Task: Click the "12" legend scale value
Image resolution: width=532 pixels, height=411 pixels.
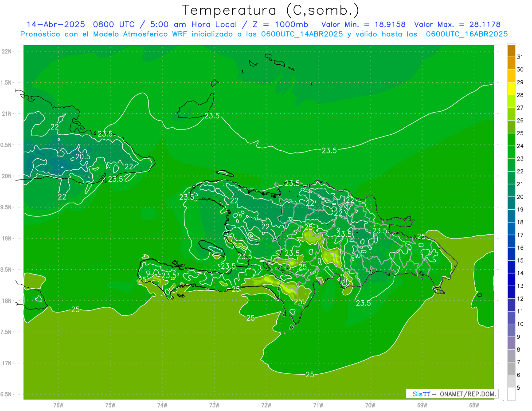Action: click(520, 298)
